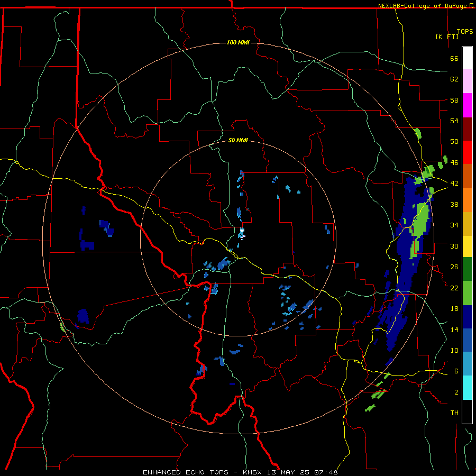The width and height of the screenshot is (476, 476).
Task: Pick the white swatch at legend top
Action: click(x=467, y=58)
